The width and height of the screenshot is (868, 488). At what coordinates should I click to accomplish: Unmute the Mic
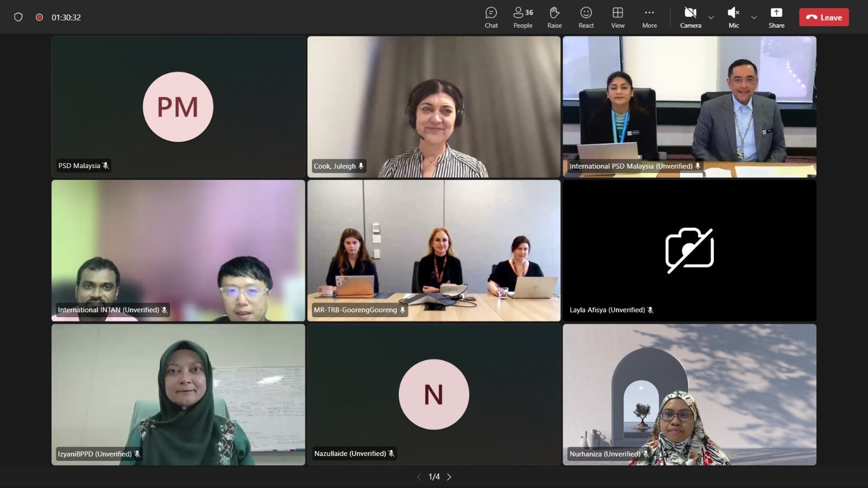point(733,17)
